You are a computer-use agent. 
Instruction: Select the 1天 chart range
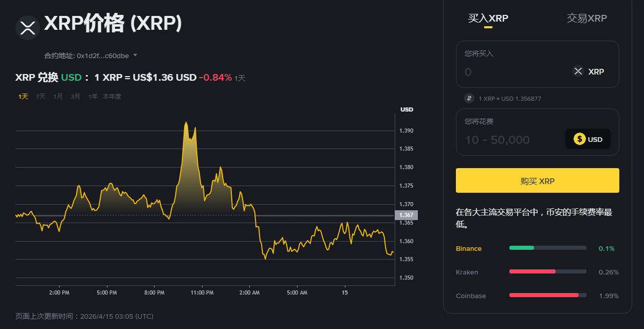coord(23,96)
